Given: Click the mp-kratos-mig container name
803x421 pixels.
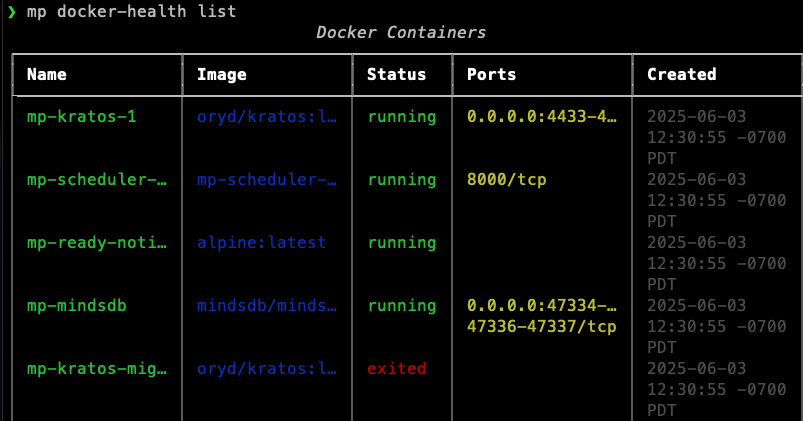Looking at the screenshot, I should [x=97, y=368].
